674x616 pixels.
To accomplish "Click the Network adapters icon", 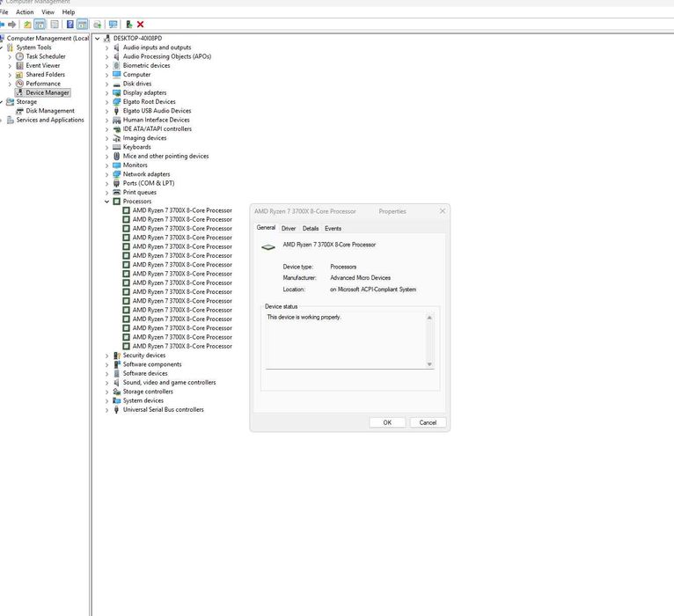I will pos(116,174).
